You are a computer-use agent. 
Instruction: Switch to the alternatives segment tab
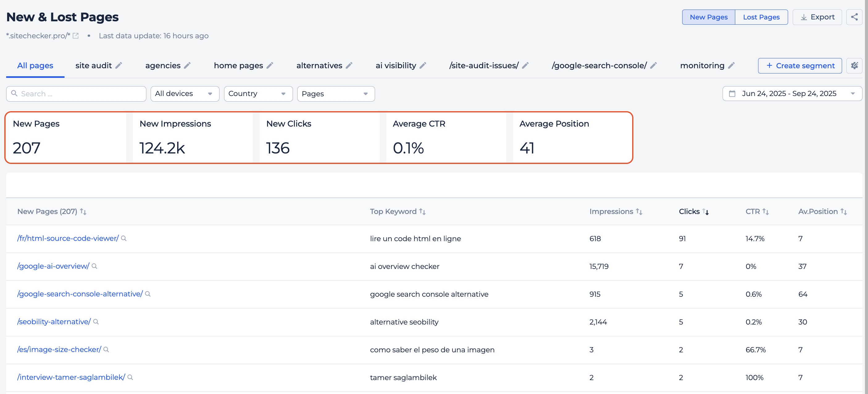click(x=319, y=65)
